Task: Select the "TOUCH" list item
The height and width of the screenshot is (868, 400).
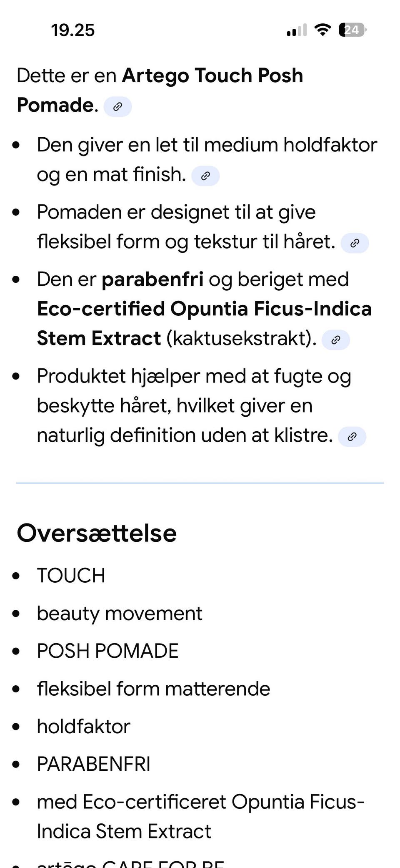Action: point(71,576)
